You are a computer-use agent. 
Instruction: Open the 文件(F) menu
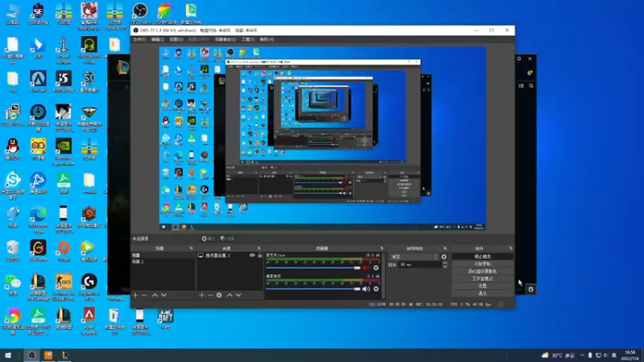point(139,39)
